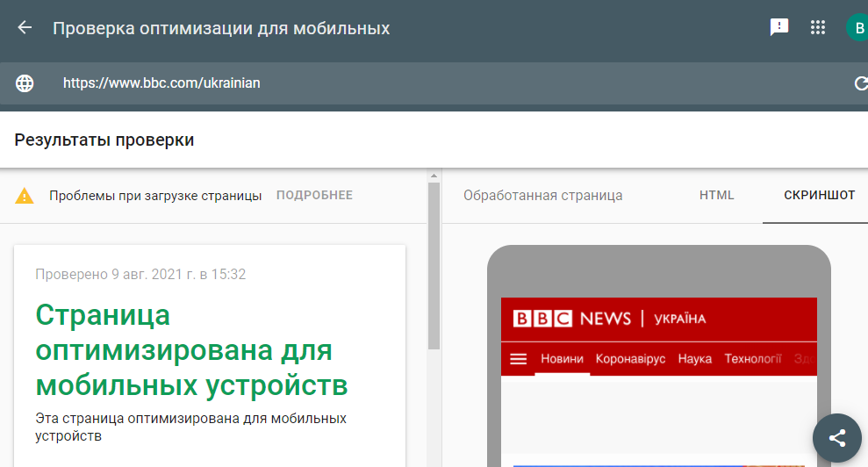Open the Google apps grid
This screenshot has width=868, height=467.
(x=818, y=28)
